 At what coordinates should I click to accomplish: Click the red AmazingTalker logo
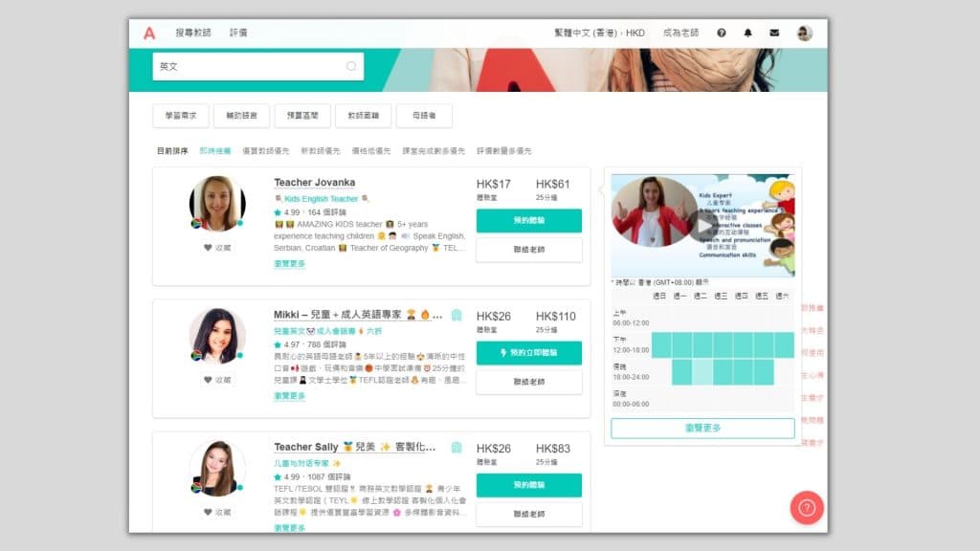(x=149, y=33)
